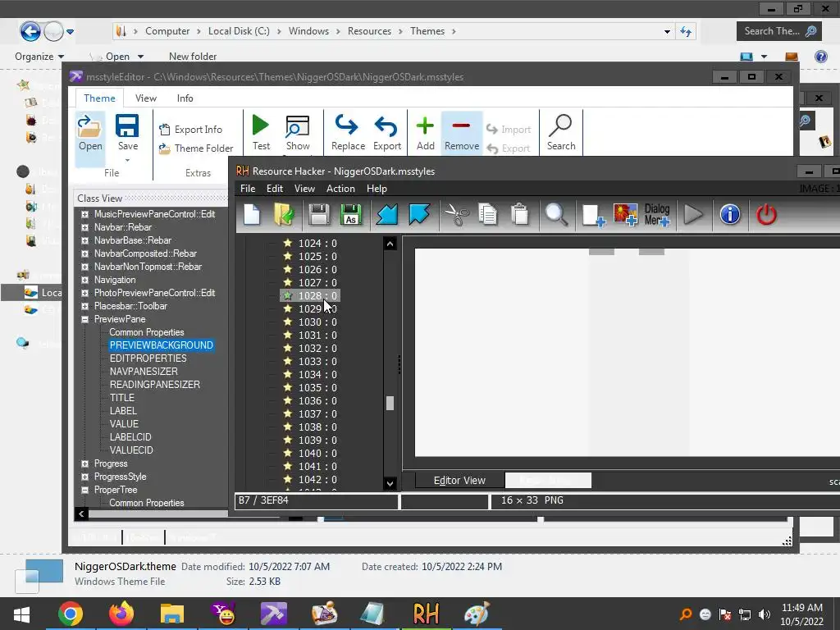The image size is (840, 630).
Task: Open the address bar history dropdown arrow
Action: coord(667,32)
